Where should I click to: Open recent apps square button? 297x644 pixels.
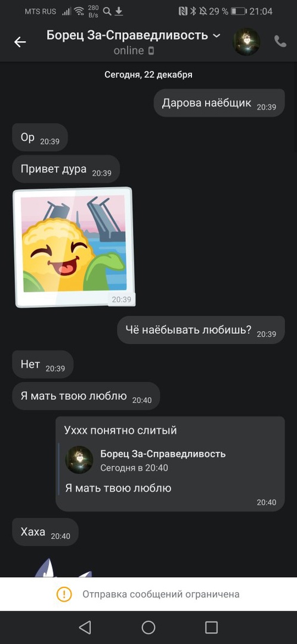tap(211, 627)
